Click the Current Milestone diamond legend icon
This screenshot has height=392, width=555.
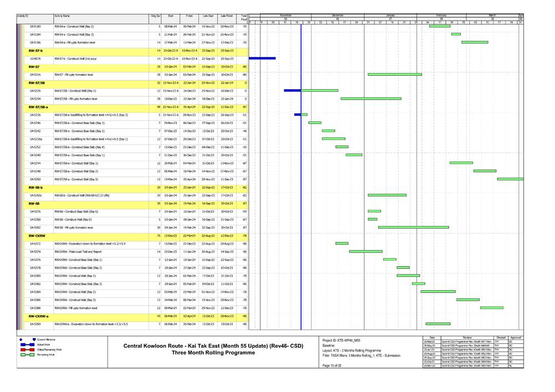(20, 339)
